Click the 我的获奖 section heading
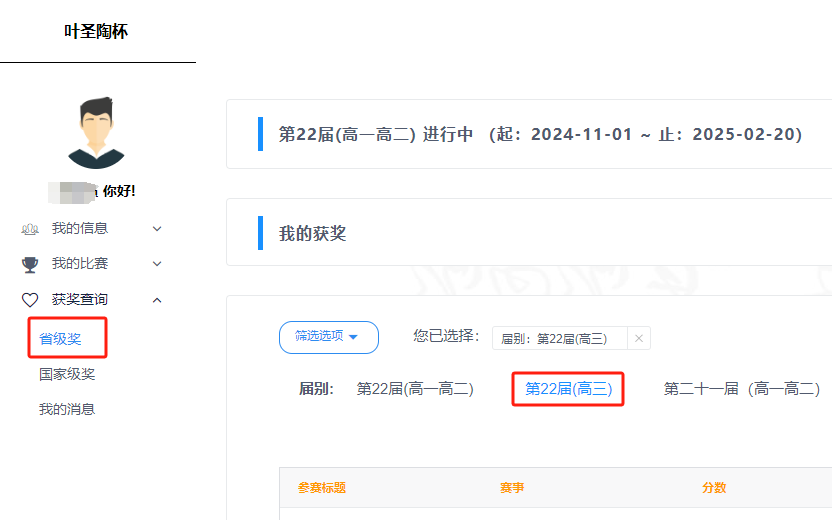832x520 pixels. (x=313, y=233)
